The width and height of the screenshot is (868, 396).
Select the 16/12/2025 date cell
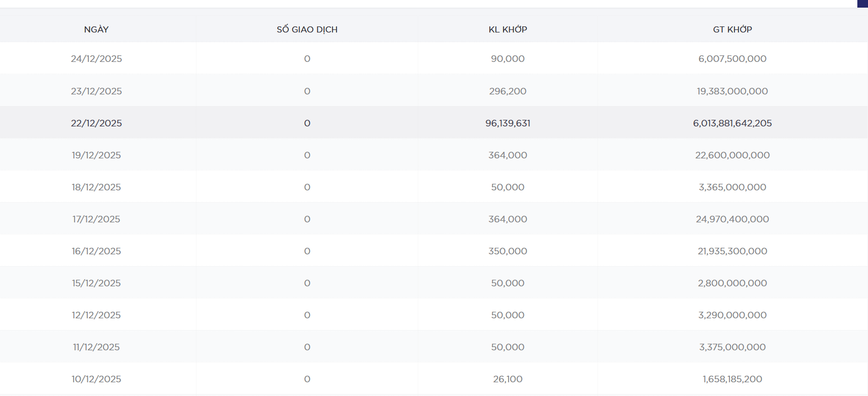(96, 251)
